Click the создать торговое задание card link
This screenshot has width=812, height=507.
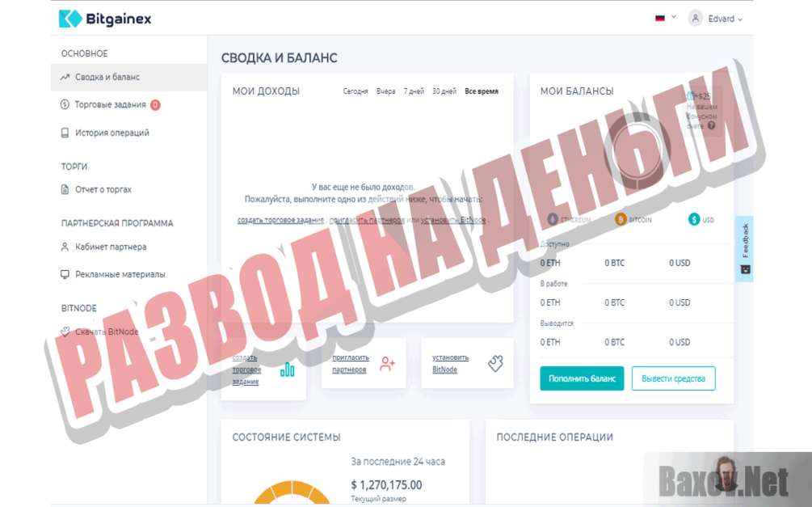[x=246, y=369]
